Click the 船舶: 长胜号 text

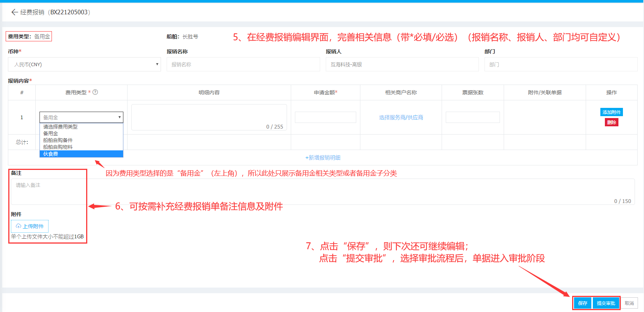(x=182, y=36)
